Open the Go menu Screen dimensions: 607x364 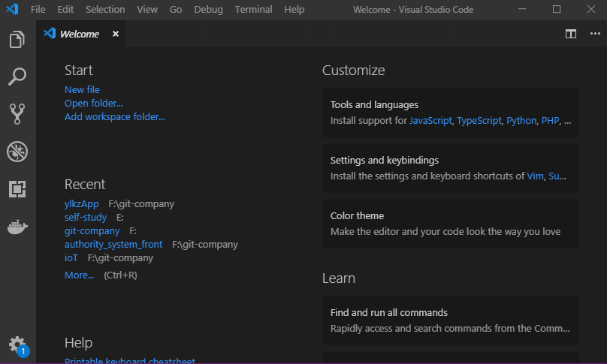tap(176, 9)
